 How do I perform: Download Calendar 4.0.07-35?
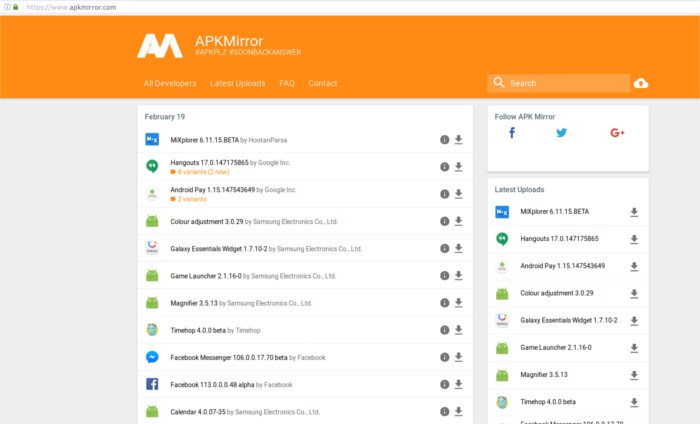[458, 412]
